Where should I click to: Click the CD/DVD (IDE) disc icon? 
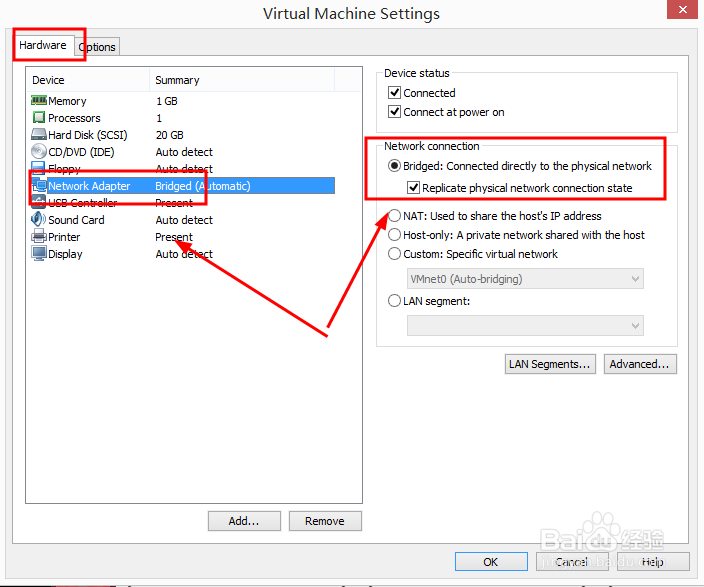[x=39, y=151]
